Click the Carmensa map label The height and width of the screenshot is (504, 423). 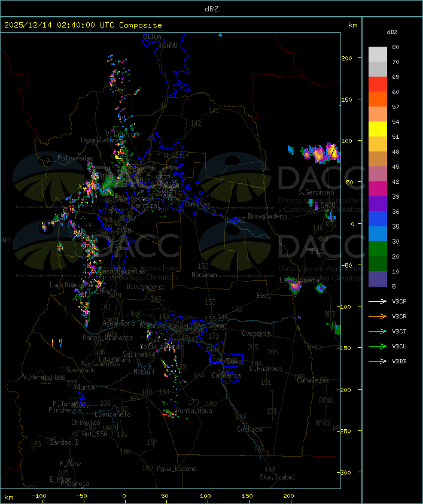[226, 375]
